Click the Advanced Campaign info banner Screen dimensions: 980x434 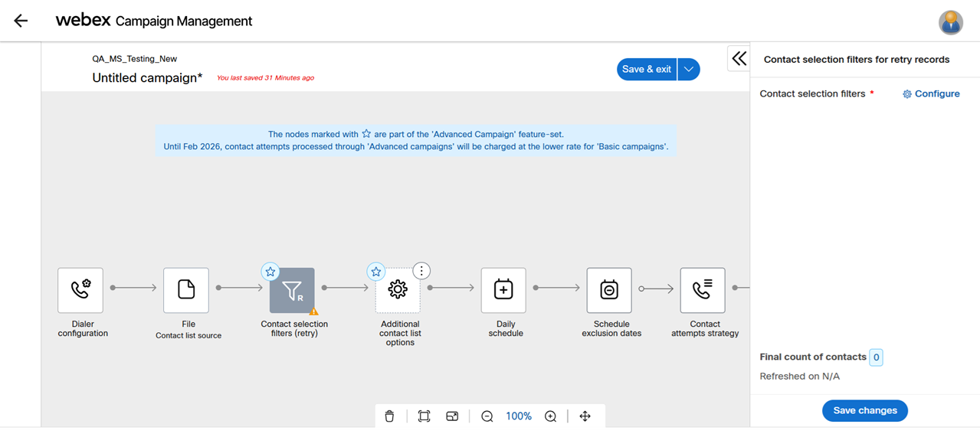(x=416, y=140)
